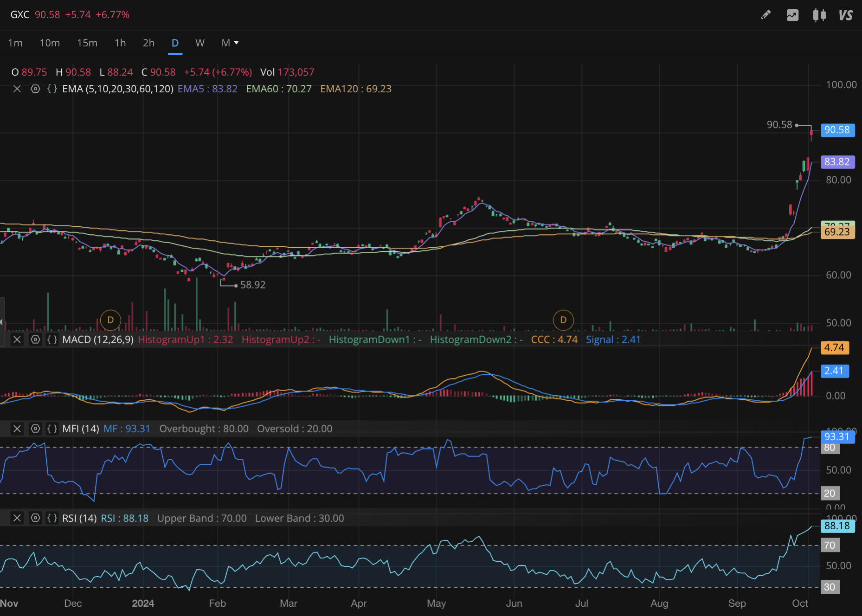Toggle MACD indicator visibility

click(35, 340)
